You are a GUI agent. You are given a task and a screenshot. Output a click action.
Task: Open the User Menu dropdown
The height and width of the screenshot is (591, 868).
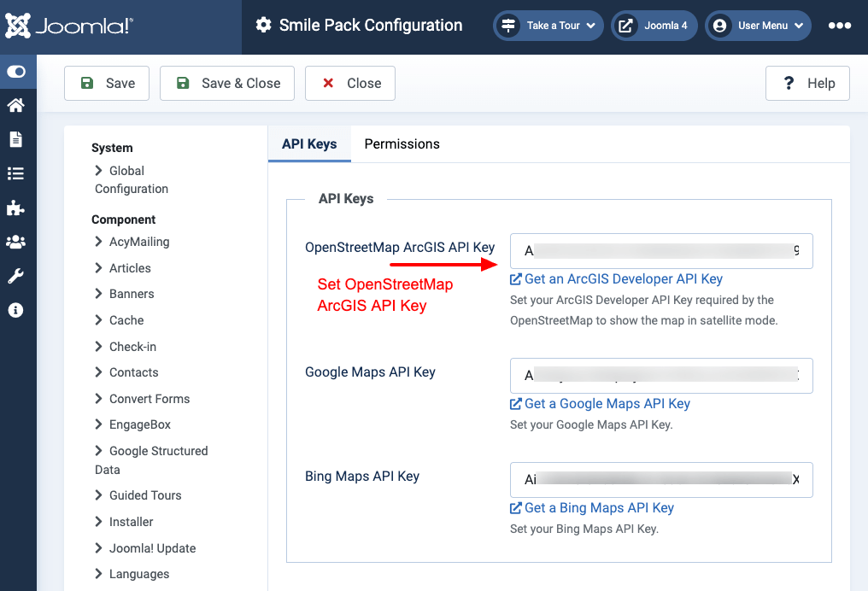(758, 26)
